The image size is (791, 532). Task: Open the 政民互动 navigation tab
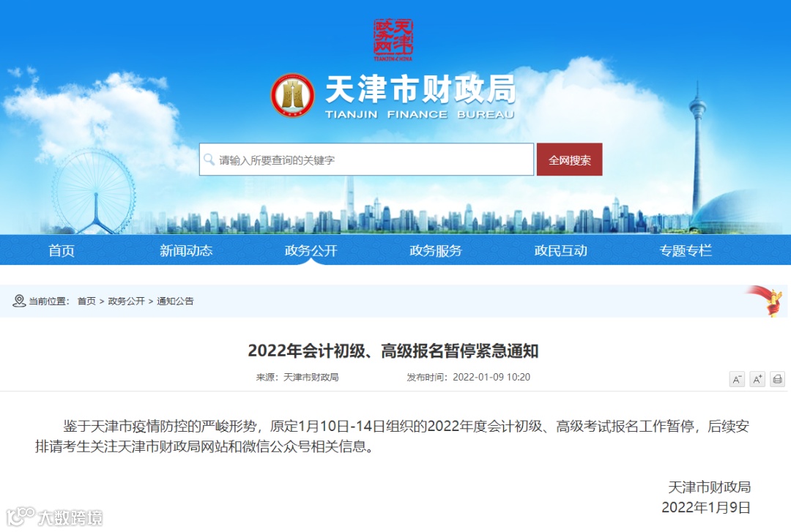point(560,250)
